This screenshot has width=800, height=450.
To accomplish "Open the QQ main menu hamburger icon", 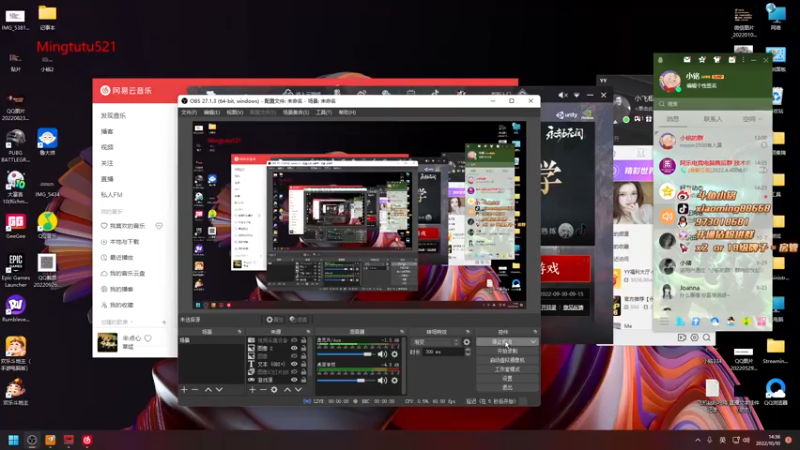I will point(664,321).
